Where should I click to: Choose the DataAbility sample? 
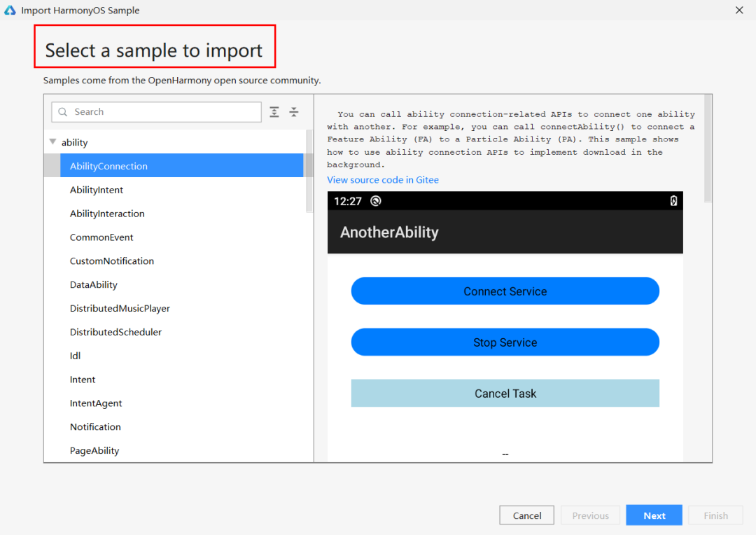94,284
